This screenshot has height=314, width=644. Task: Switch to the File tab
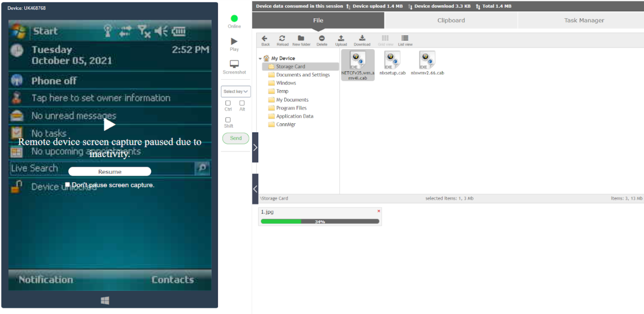point(318,20)
